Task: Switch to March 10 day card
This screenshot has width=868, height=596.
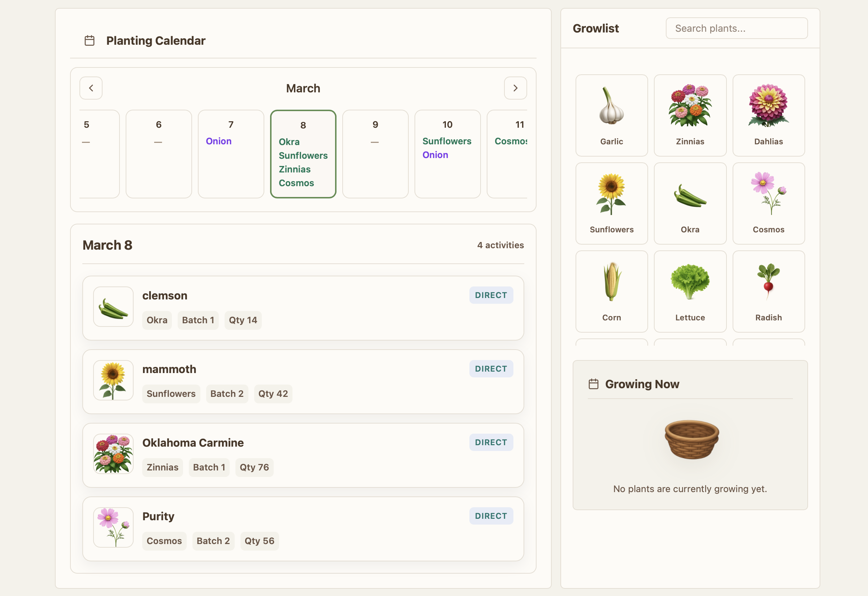Action: pos(447,153)
